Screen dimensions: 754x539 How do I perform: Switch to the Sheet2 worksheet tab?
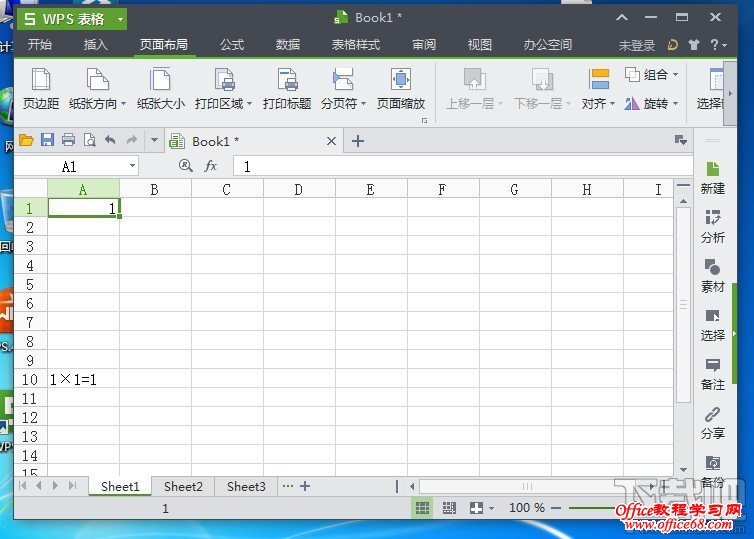point(183,486)
